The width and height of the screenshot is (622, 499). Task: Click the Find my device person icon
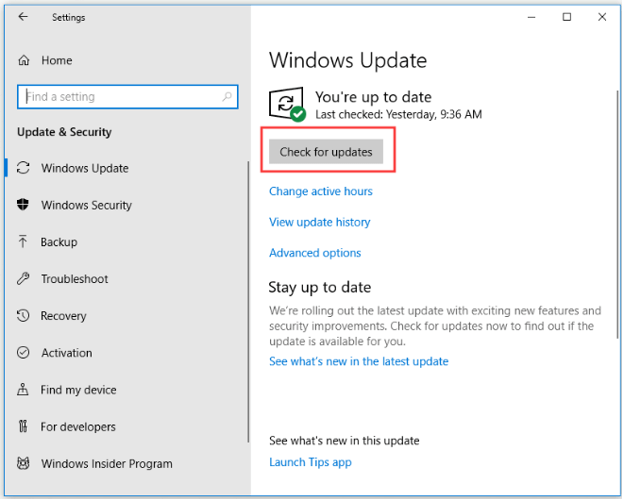[x=23, y=389]
